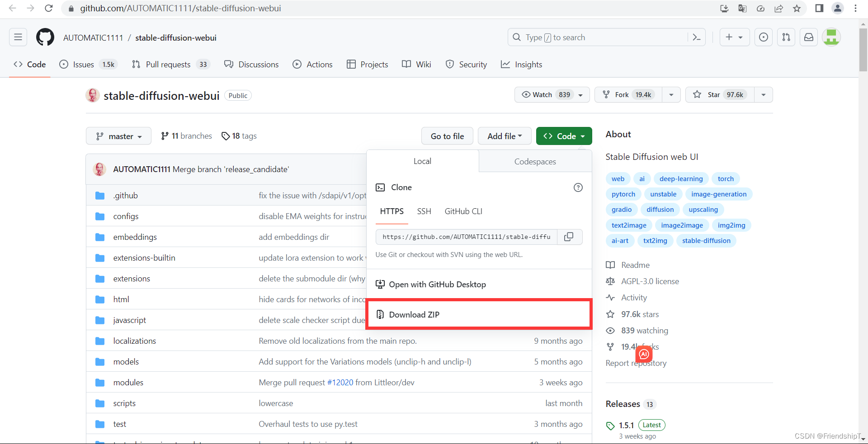Click the install app icon in address bar
Image resolution: width=868 pixels, height=444 pixels.
[x=724, y=8]
